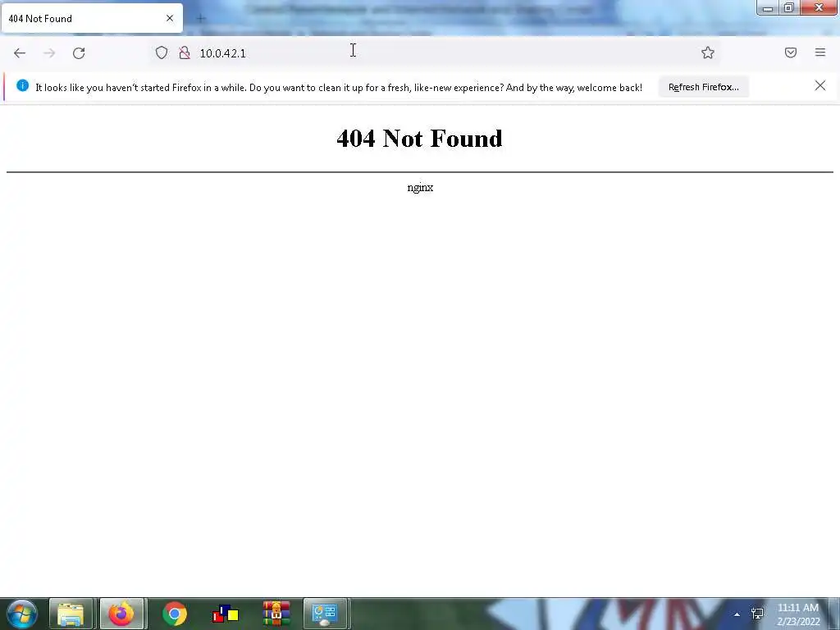Open the Save to Pocket icon
Viewport: 840px width, 630px height.
click(791, 52)
